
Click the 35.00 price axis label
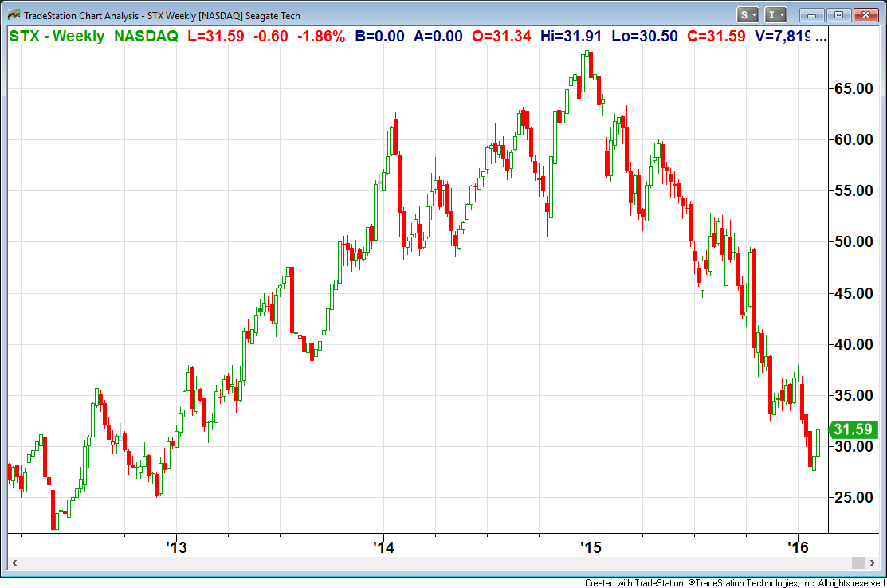point(854,395)
